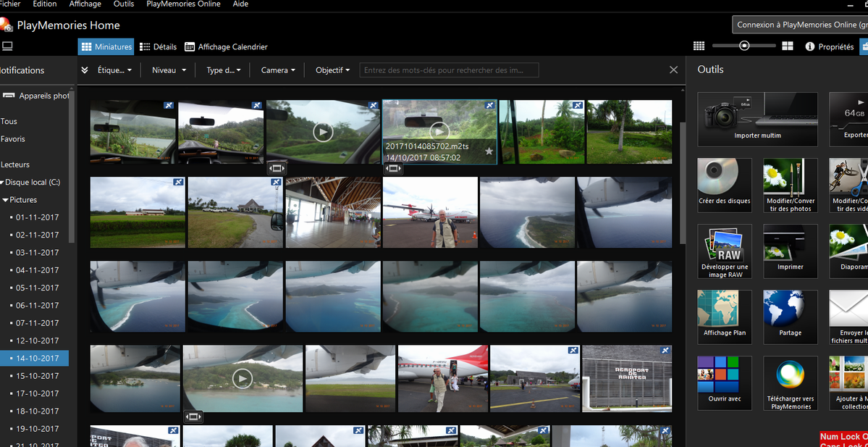868x447 pixels.
Task: Toggle favorite star on selected video
Action: (x=489, y=151)
